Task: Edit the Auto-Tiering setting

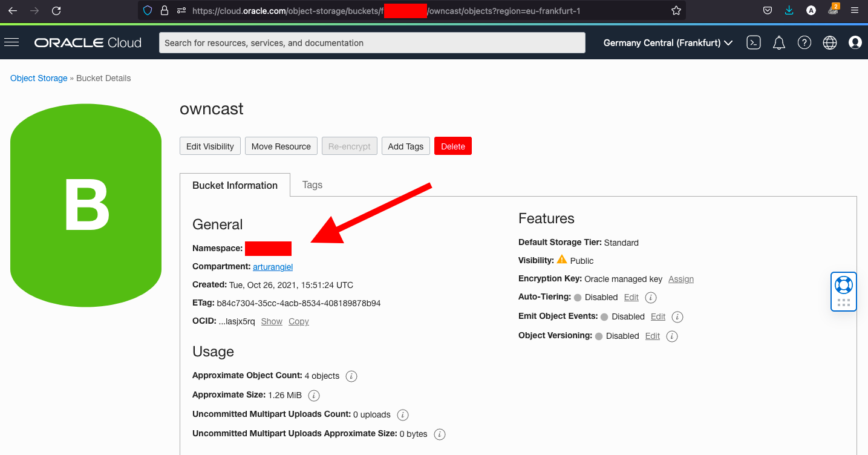Action: coord(631,297)
